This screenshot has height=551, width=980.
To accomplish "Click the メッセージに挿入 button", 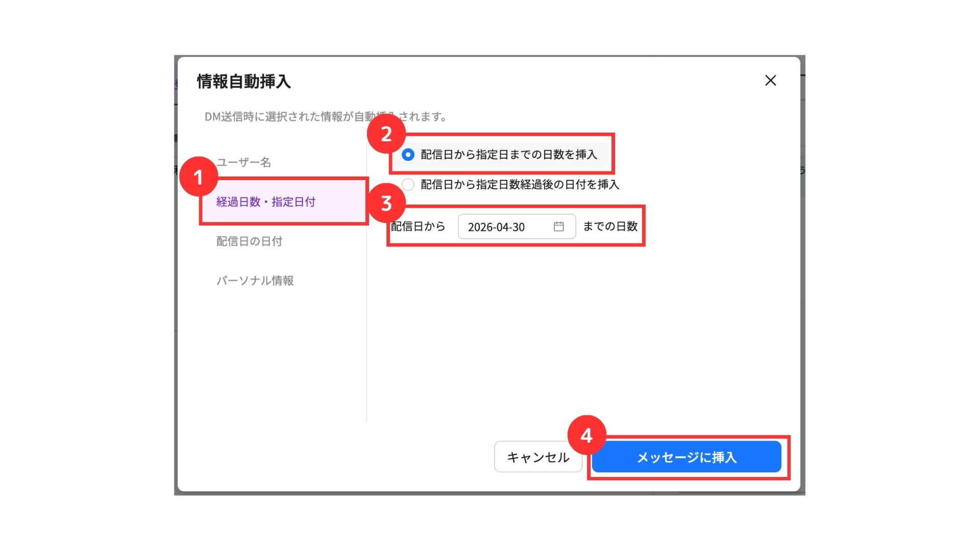I will (x=686, y=457).
